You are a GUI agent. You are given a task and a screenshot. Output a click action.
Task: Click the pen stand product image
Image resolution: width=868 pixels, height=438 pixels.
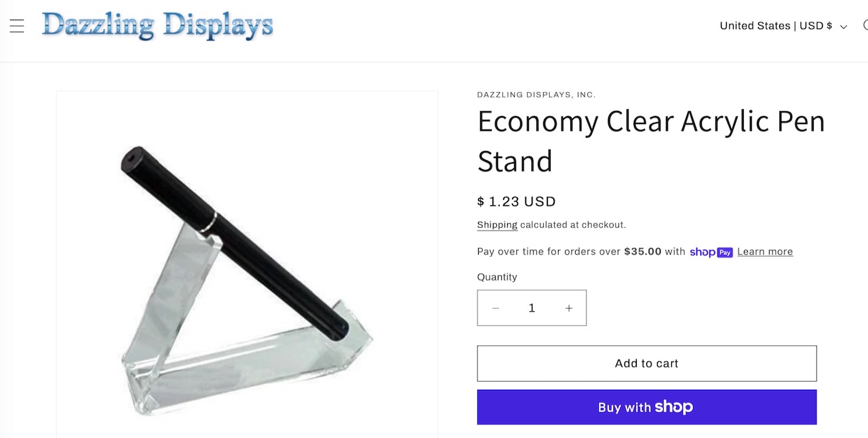point(247,264)
